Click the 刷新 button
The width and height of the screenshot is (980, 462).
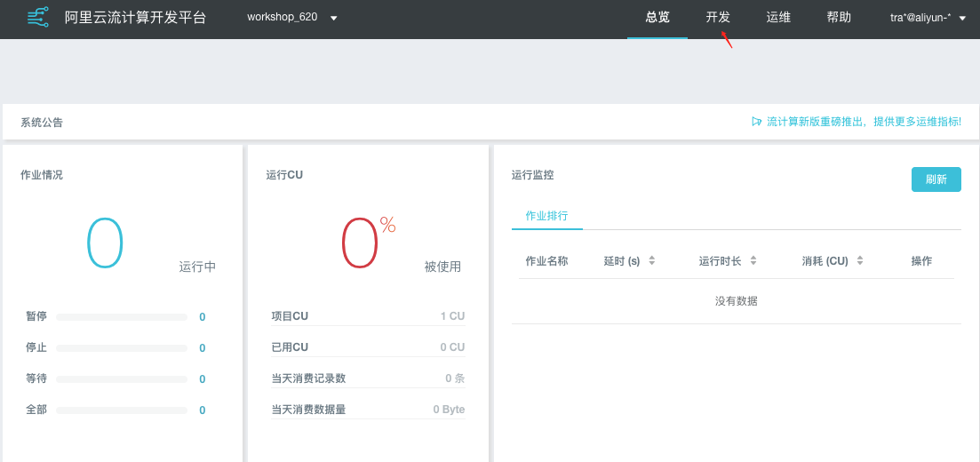[936, 179]
